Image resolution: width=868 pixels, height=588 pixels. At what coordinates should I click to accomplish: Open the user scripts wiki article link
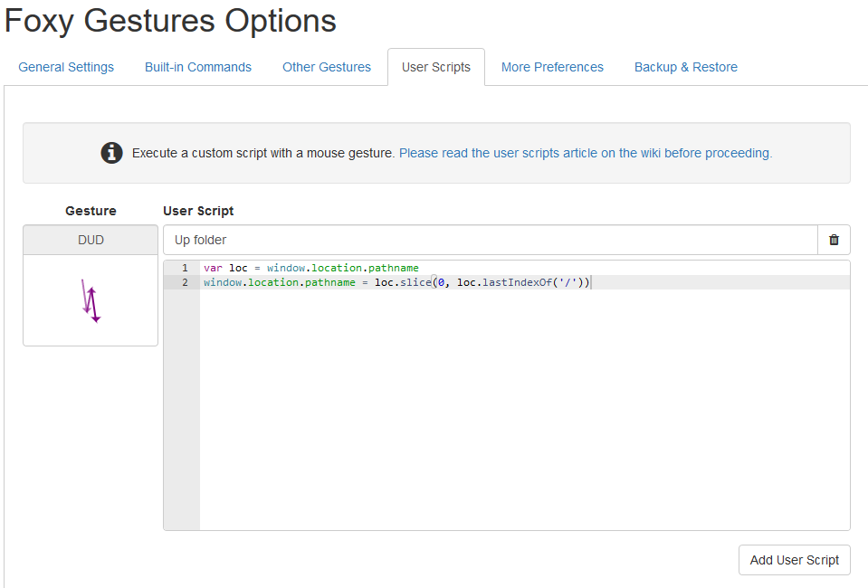point(585,153)
